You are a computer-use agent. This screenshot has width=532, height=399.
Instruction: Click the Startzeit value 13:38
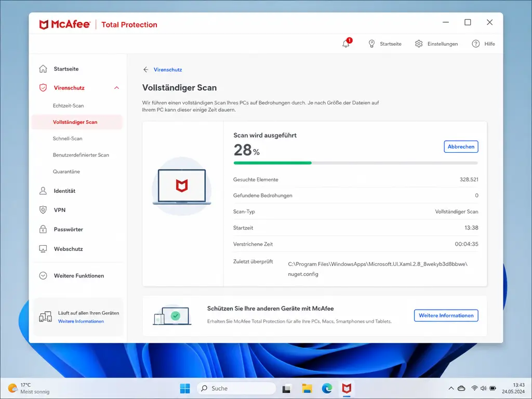(x=471, y=228)
